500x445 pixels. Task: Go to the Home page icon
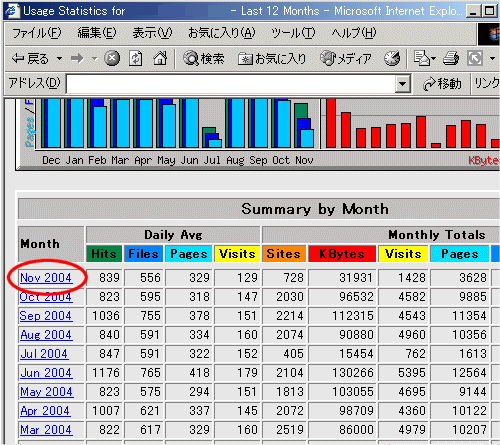[x=160, y=59]
